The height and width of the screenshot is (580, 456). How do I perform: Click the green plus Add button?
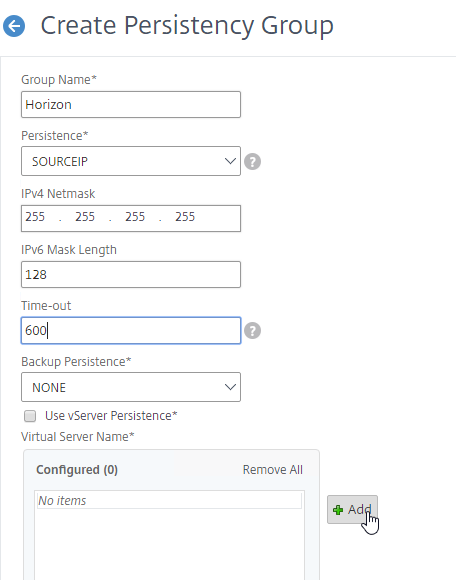[352, 510]
